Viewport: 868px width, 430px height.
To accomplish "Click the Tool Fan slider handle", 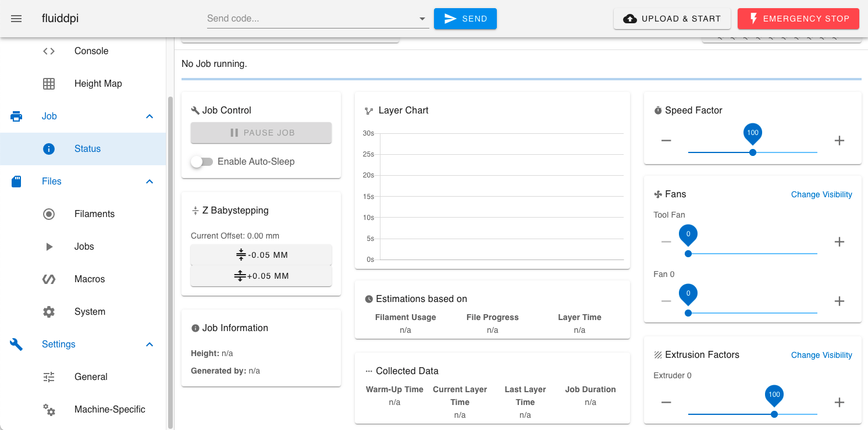I will 688,254.
